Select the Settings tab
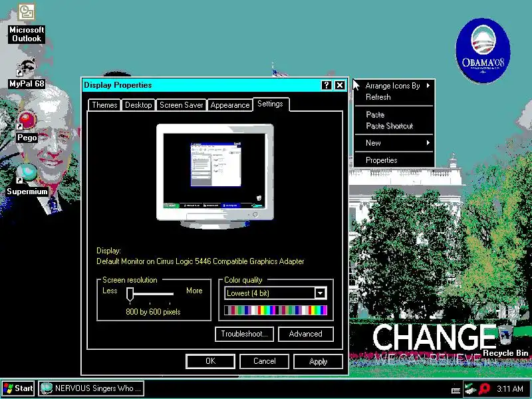 point(271,104)
